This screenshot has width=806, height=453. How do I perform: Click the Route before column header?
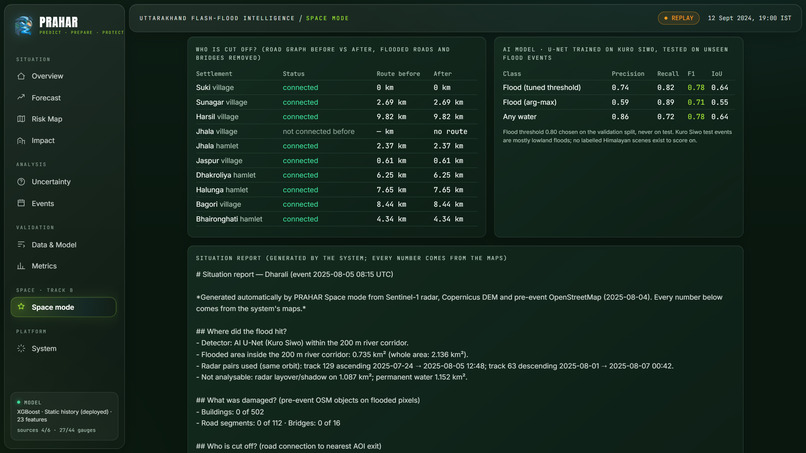click(398, 74)
